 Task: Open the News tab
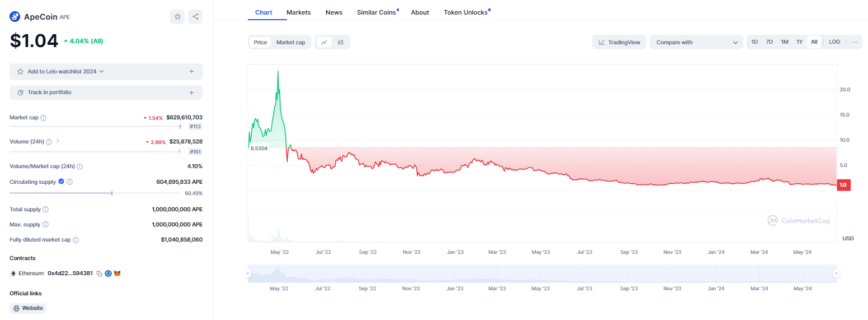click(x=334, y=12)
